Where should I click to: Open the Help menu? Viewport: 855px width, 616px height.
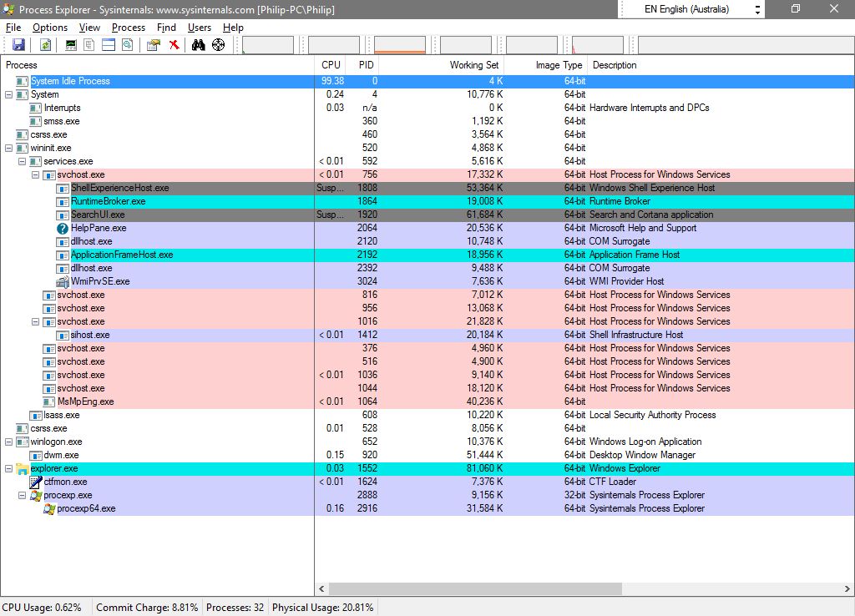point(233,28)
